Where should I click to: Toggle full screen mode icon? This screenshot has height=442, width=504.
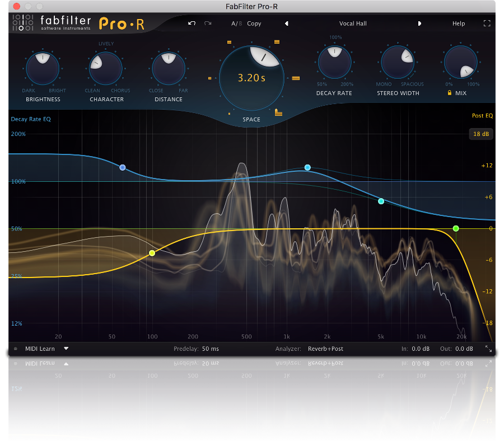tap(487, 23)
